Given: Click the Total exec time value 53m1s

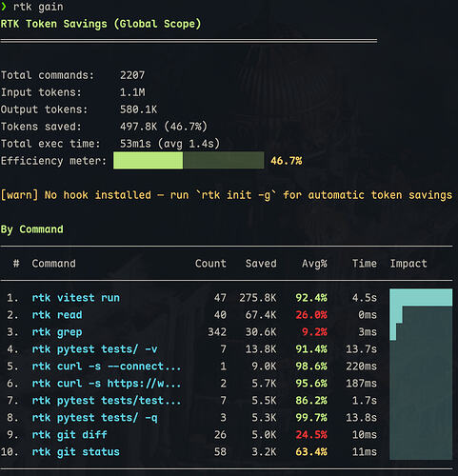Looking at the screenshot, I should [135, 144].
